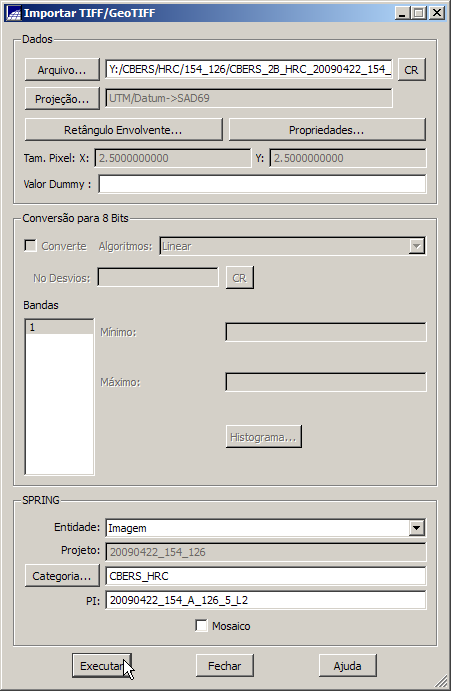Enable the Converte checkbox
The image size is (451, 691).
click(30, 246)
